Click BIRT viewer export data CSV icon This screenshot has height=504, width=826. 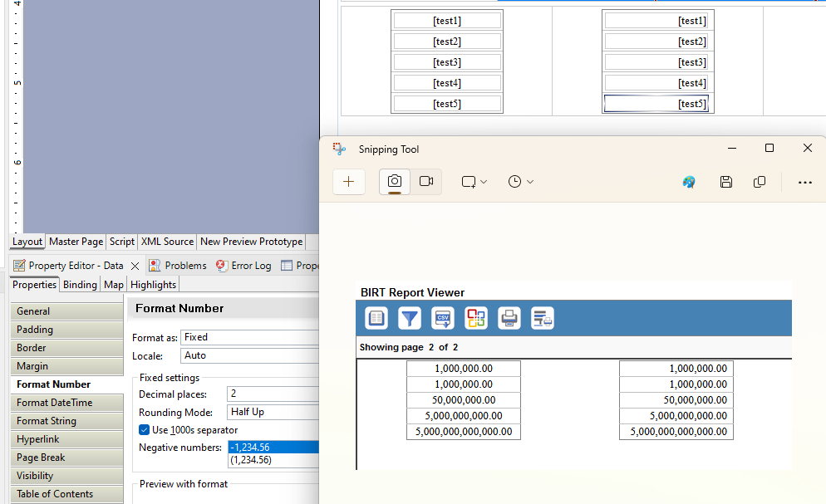pyautogui.click(x=442, y=318)
